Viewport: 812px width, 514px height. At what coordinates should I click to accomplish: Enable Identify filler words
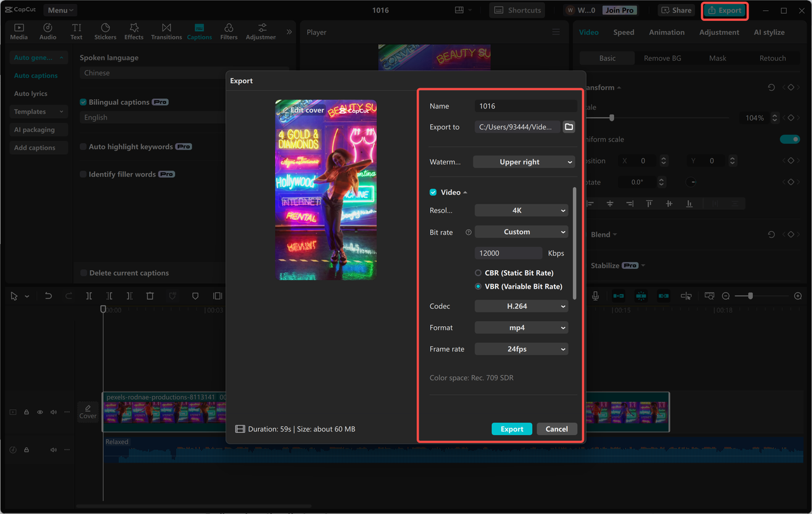83,173
